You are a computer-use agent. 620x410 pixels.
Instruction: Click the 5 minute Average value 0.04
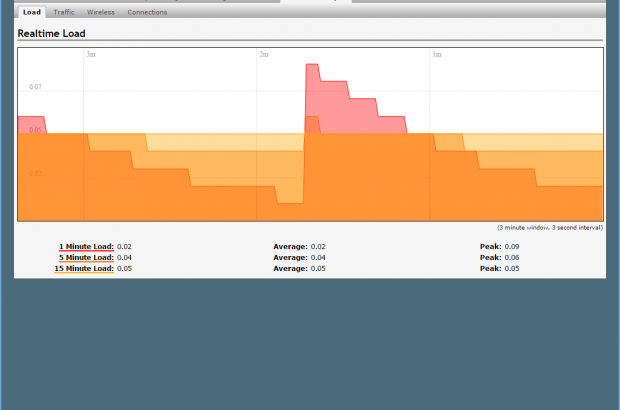[x=318, y=257]
